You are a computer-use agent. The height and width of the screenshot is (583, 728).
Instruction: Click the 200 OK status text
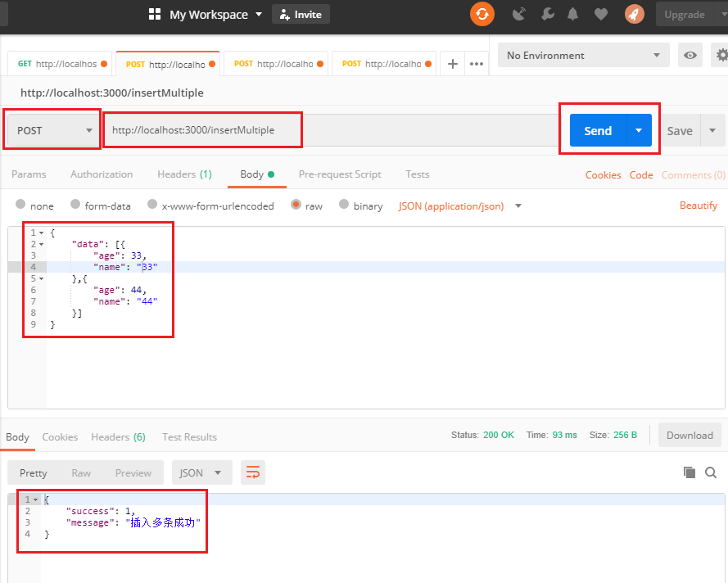coord(499,435)
